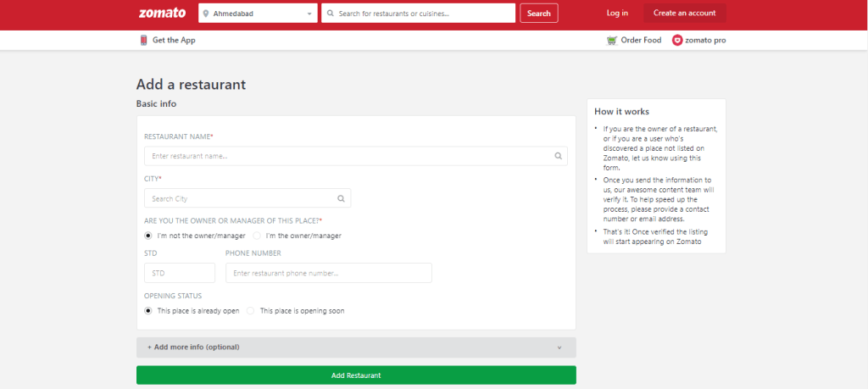Viewport: 868px width, 389px height.
Task: Open the Log in link
Action: (617, 14)
